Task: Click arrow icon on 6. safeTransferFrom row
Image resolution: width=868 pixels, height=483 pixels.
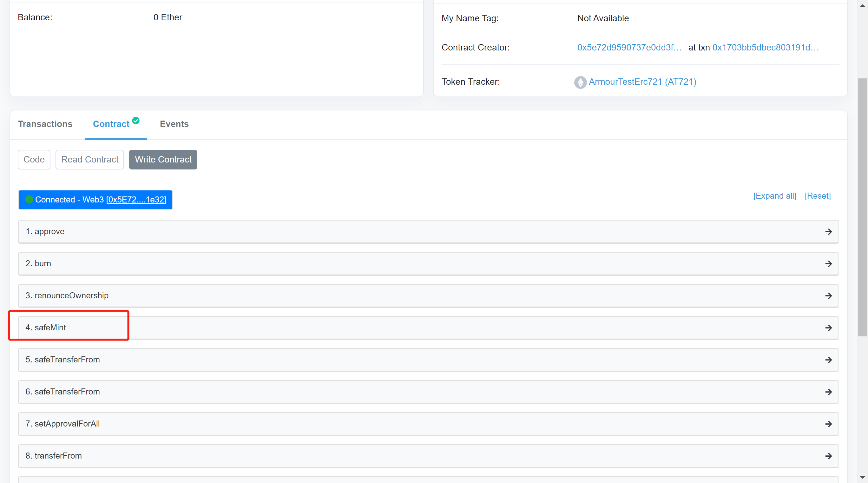Action: [x=828, y=392]
